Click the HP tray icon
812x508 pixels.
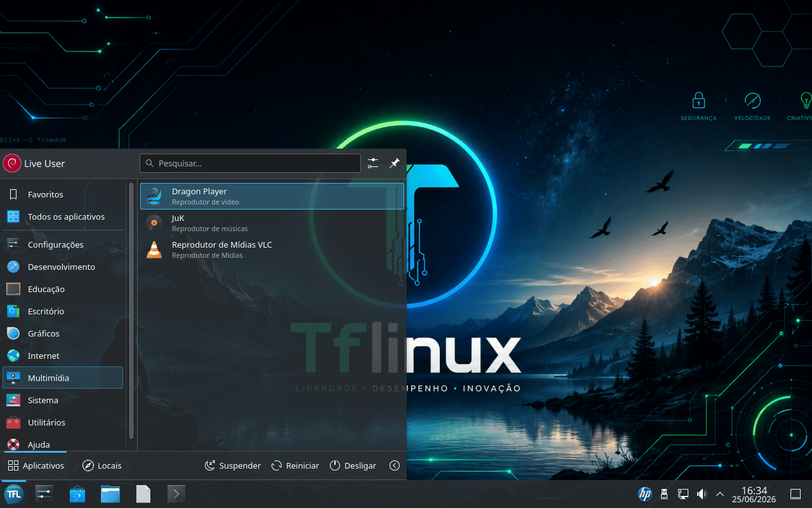click(645, 493)
